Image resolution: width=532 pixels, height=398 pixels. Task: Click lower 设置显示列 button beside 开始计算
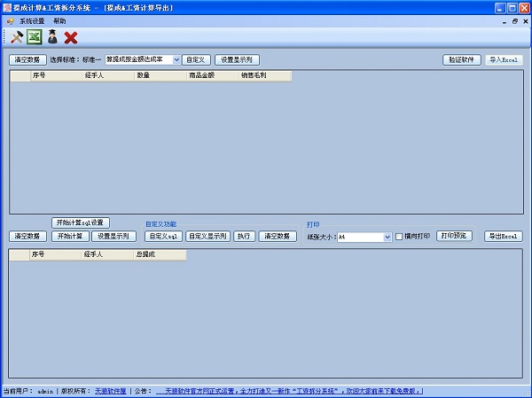(x=113, y=236)
